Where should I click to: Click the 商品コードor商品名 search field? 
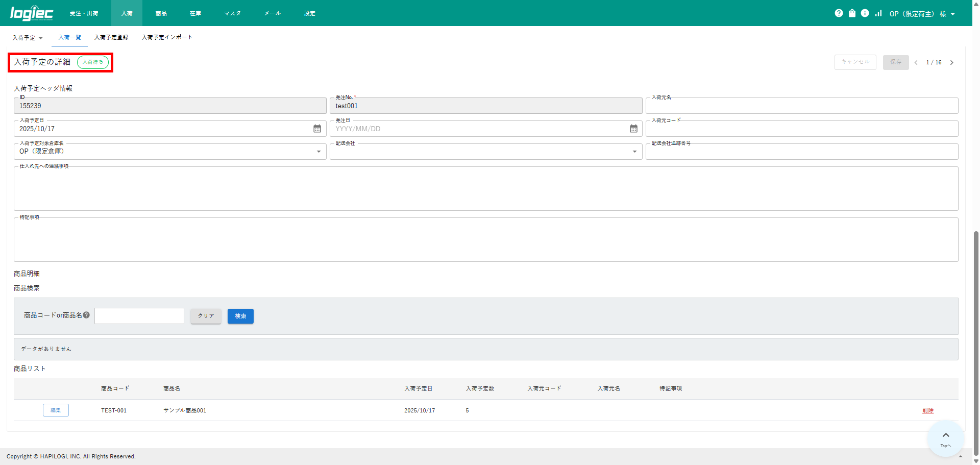tap(139, 316)
